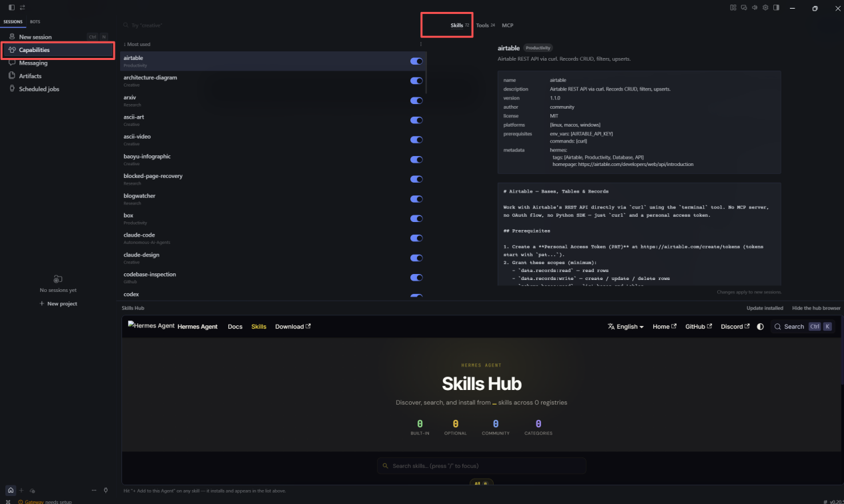The width and height of the screenshot is (844, 504).
Task: Open the Most used sort dropdown
Action: point(137,44)
